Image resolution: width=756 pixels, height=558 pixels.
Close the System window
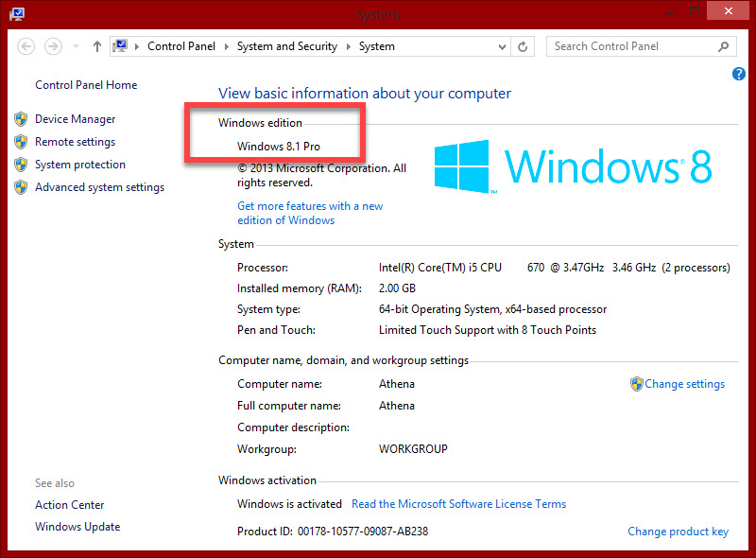(728, 10)
